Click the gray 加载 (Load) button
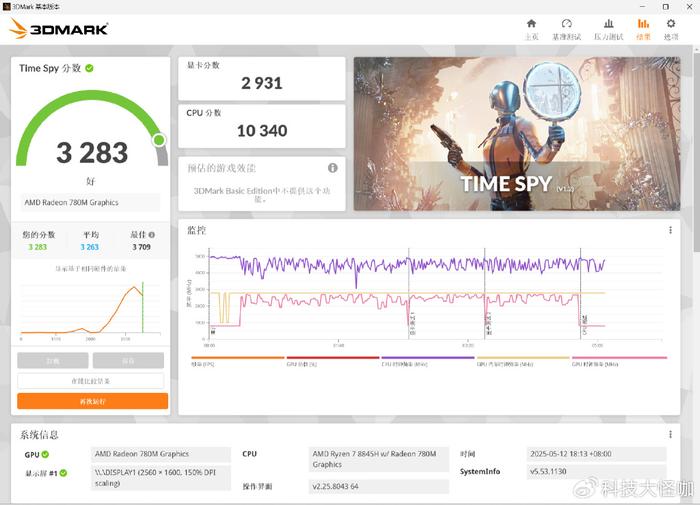 pos(53,360)
